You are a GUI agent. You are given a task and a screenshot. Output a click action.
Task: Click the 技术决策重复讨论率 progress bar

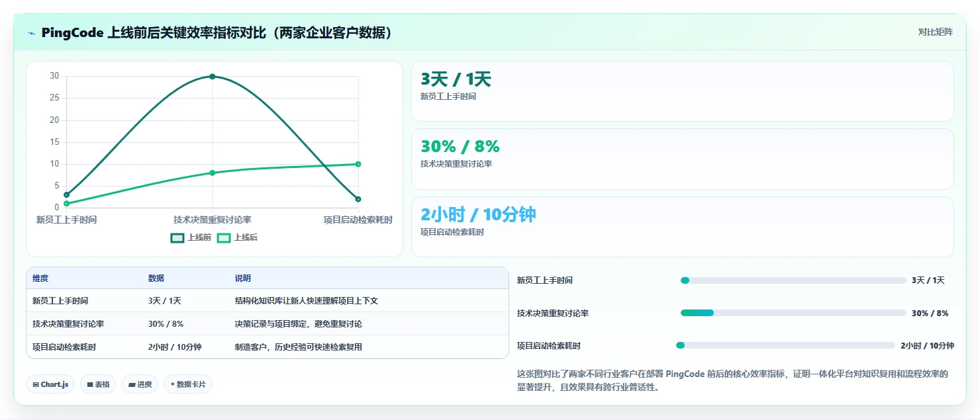point(793,313)
